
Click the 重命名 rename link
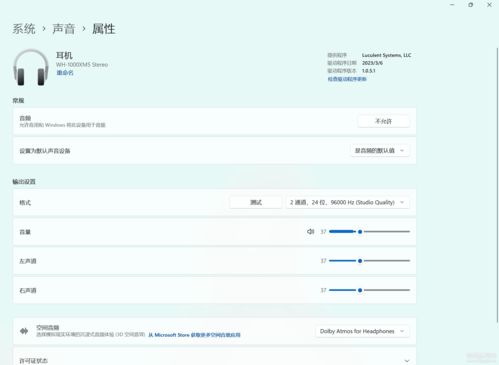point(65,73)
